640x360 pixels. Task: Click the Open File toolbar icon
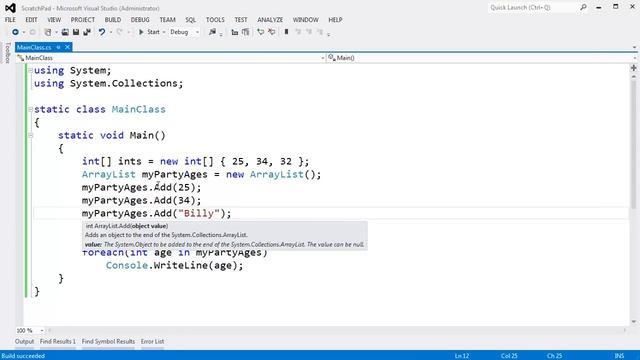[x=65, y=32]
